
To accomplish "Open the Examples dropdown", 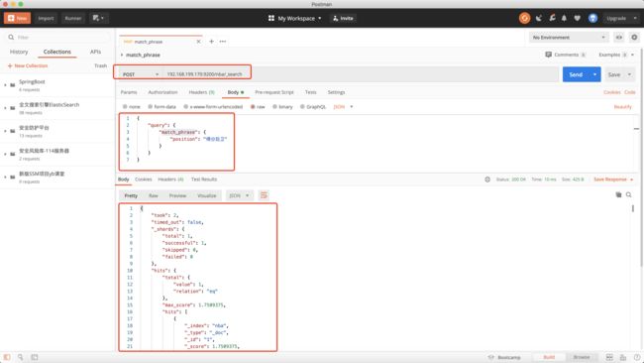I will pos(616,55).
